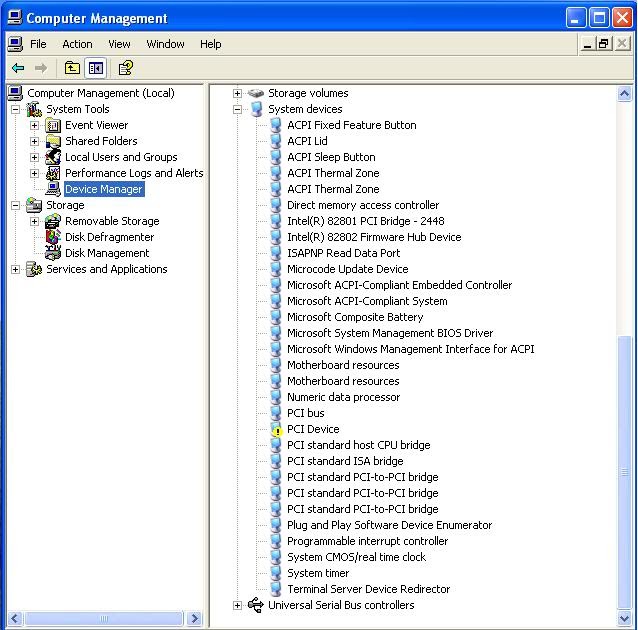
Task: Click the vertical scrollbar thumb in device list
Action: (x=624, y=473)
